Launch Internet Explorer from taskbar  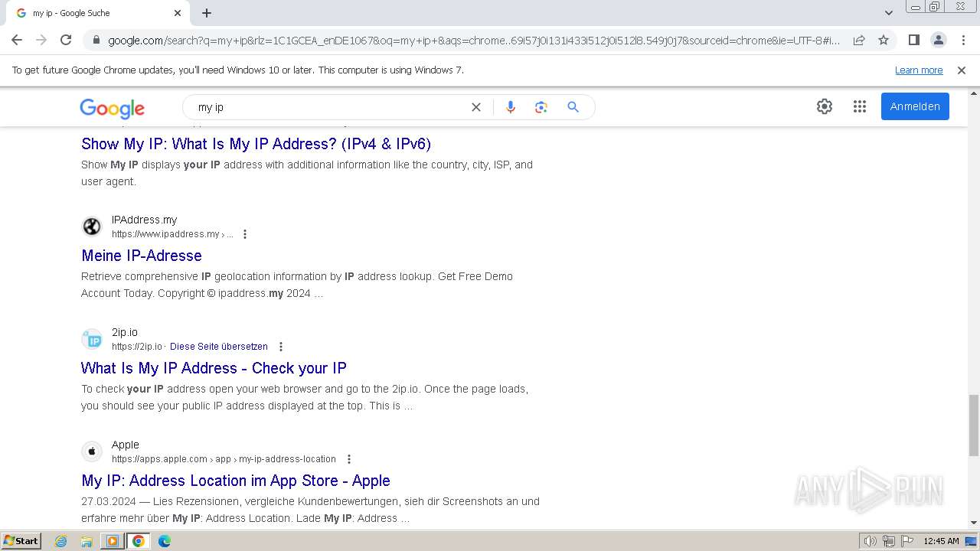(61, 541)
